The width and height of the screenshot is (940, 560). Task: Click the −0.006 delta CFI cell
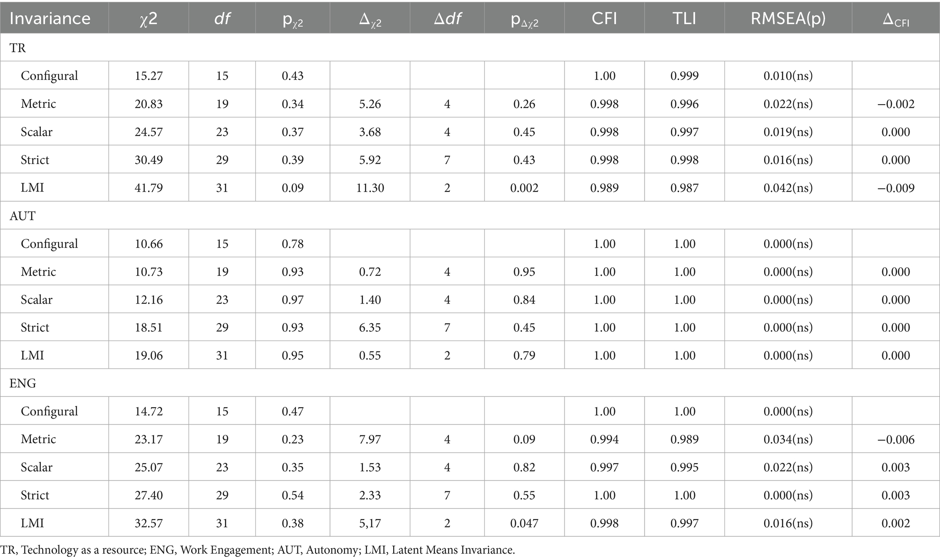895,439
